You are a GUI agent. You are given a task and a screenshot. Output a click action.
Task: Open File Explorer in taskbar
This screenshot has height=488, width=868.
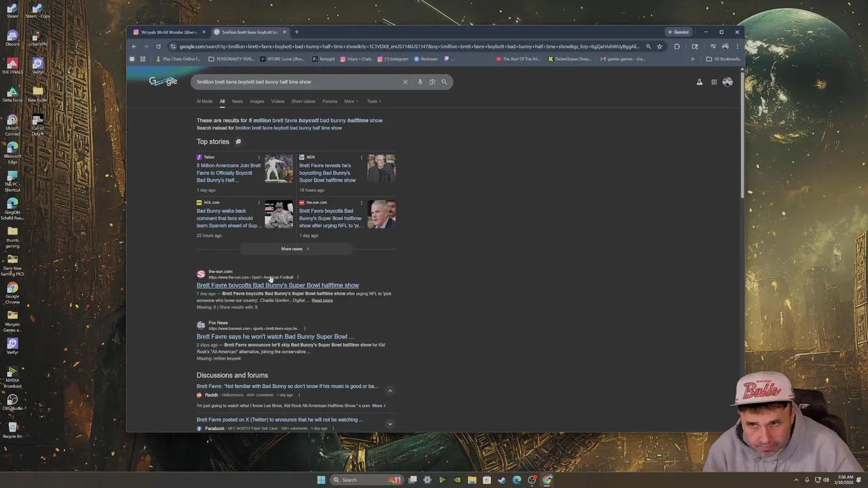pos(472,480)
